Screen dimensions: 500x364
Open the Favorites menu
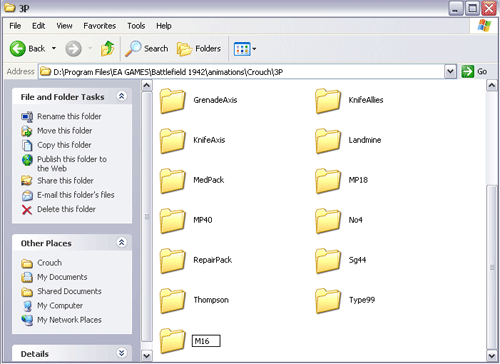click(x=100, y=26)
